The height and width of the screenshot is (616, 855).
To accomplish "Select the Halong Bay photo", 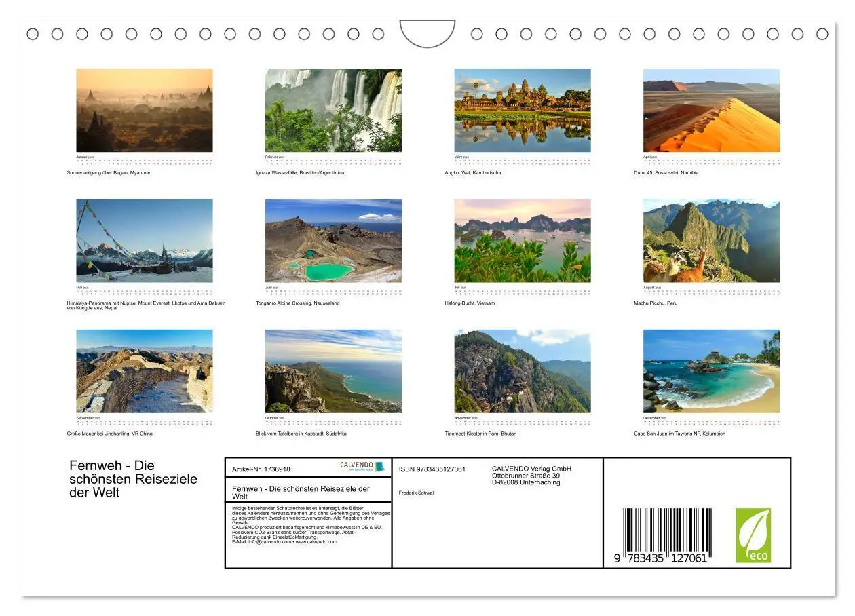I will point(522,241).
